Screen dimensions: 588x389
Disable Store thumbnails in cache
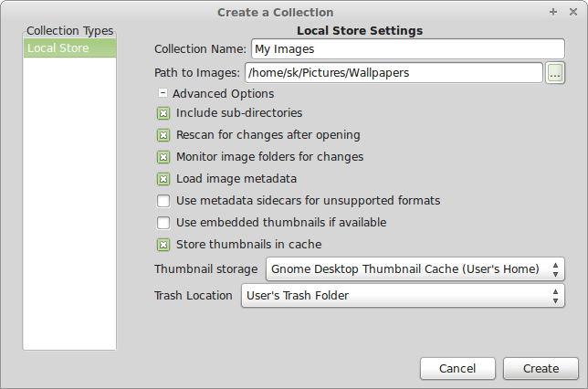click(x=163, y=245)
